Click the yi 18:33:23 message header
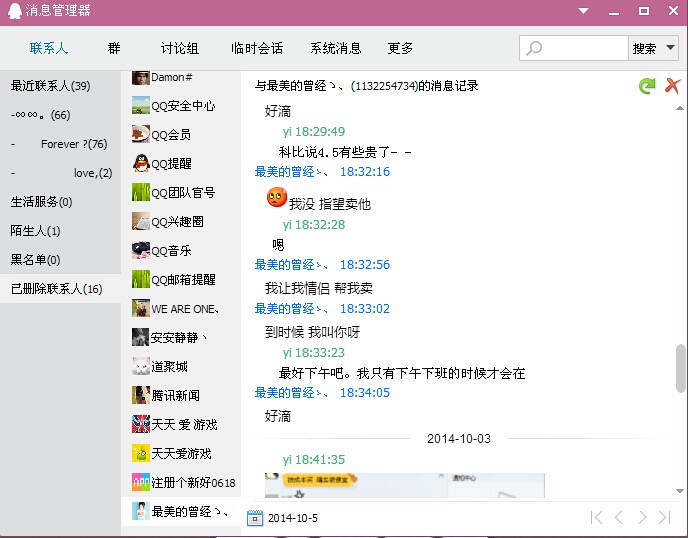 tap(314, 353)
